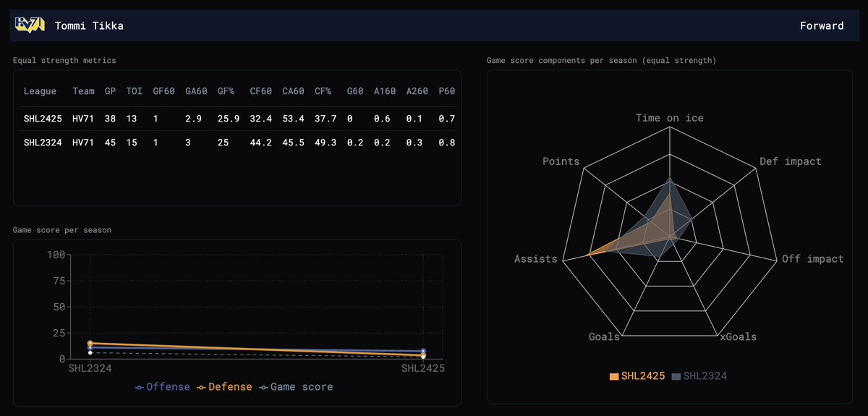
Task: Click the CA60 value 53.4
Action: 293,119
